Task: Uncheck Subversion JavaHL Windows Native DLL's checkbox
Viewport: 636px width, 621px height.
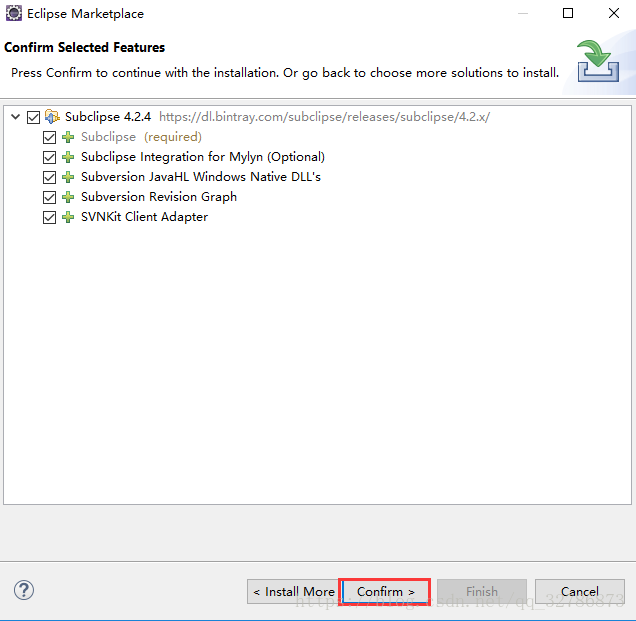Action: (x=49, y=177)
